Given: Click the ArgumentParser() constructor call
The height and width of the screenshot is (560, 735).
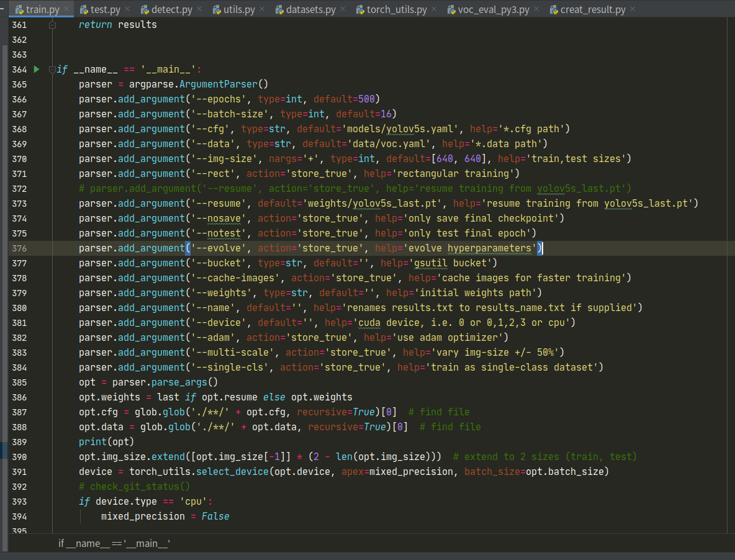Looking at the screenshot, I should click(223, 84).
